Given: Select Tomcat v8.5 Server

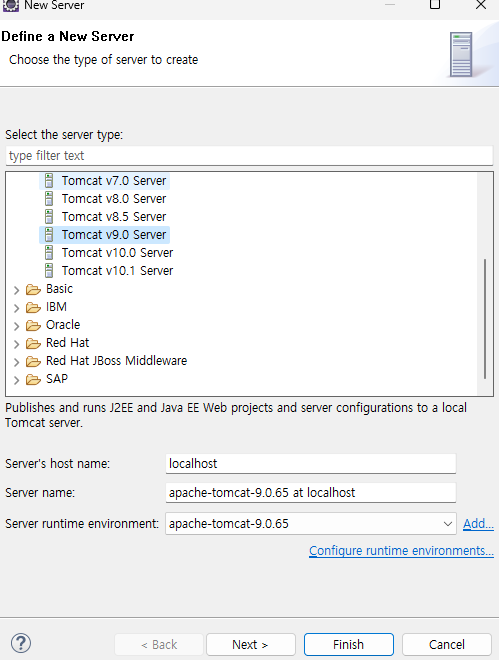Looking at the screenshot, I should [114, 217].
